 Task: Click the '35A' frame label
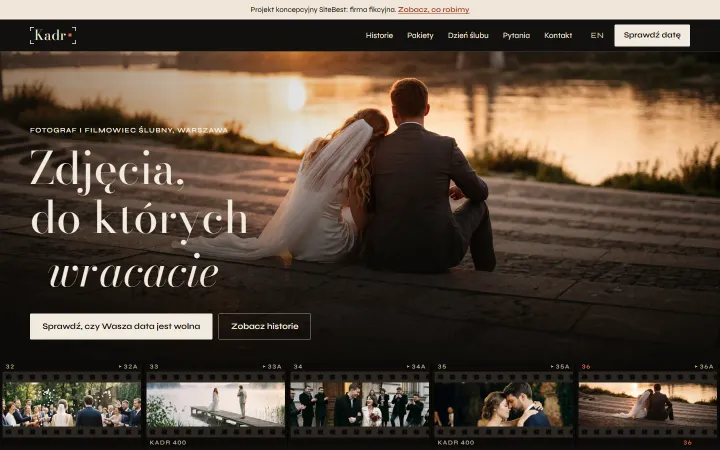coord(560,366)
